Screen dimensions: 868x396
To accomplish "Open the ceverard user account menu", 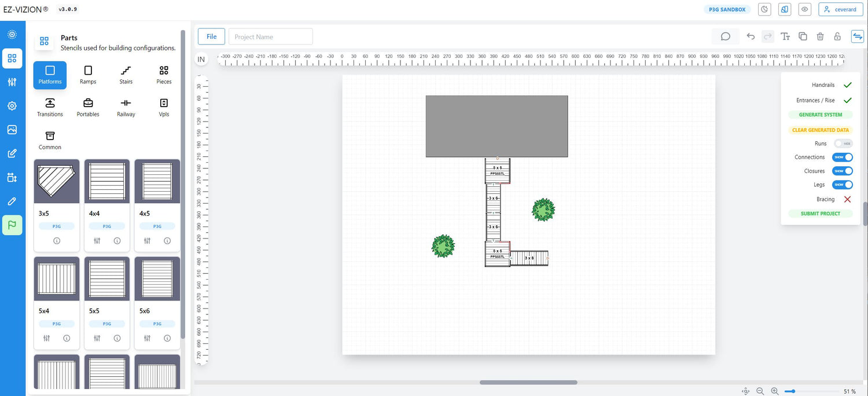I will click(840, 9).
